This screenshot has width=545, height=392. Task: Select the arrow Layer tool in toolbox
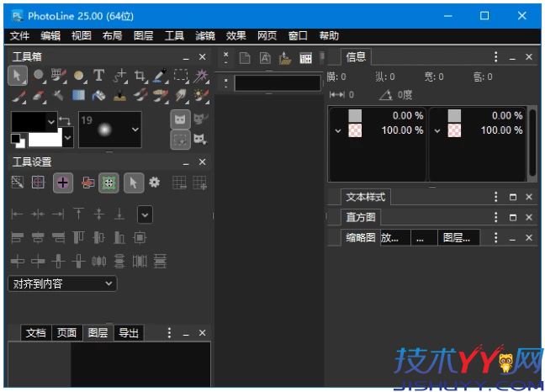(18, 76)
